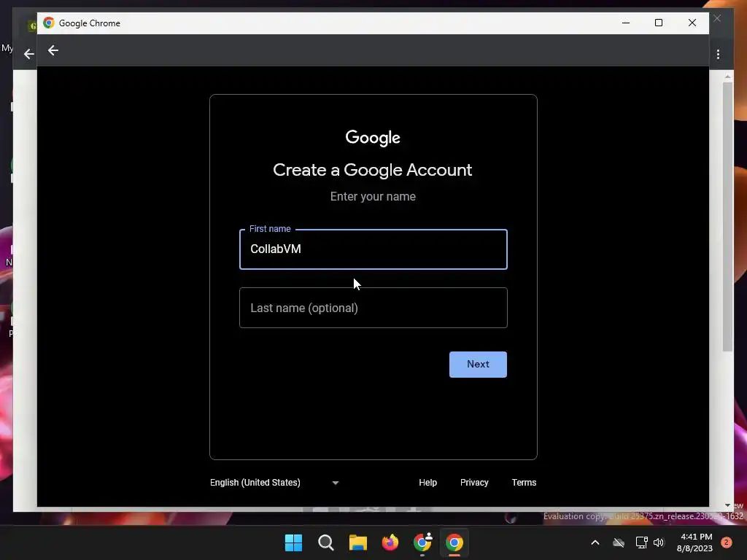Click the OneDrive tray icon
The image size is (747, 560).
(x=619, y=542)
